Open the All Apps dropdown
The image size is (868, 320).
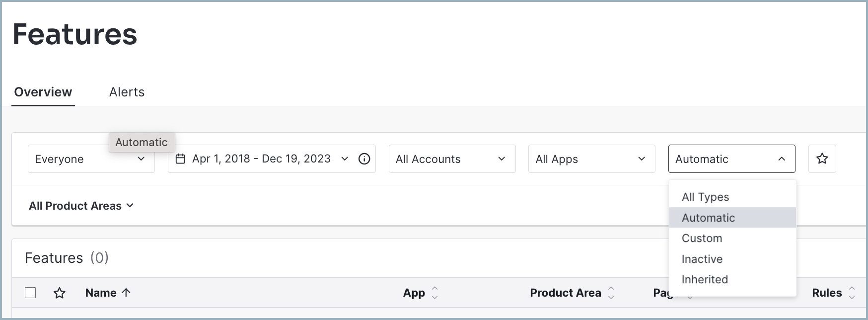592,159
